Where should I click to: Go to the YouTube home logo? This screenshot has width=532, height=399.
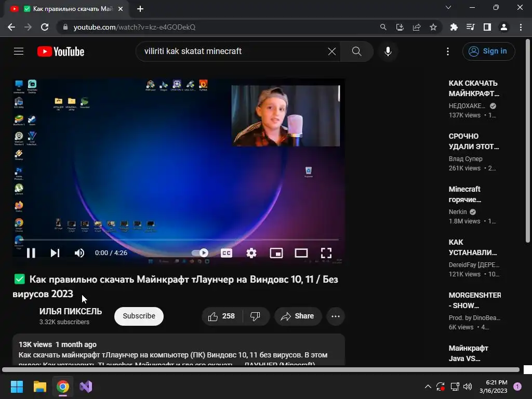coord(61,51)
